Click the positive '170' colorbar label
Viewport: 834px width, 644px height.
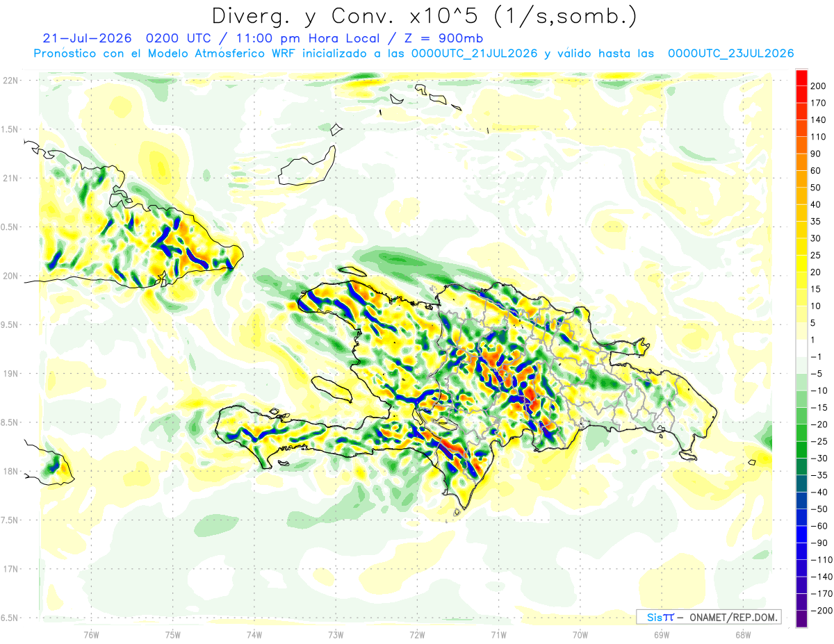point(819,103)
